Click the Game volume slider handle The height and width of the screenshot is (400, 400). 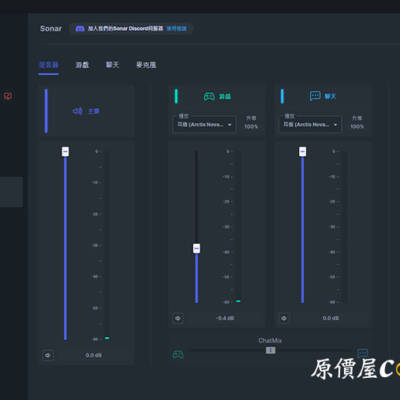(197, 248)
